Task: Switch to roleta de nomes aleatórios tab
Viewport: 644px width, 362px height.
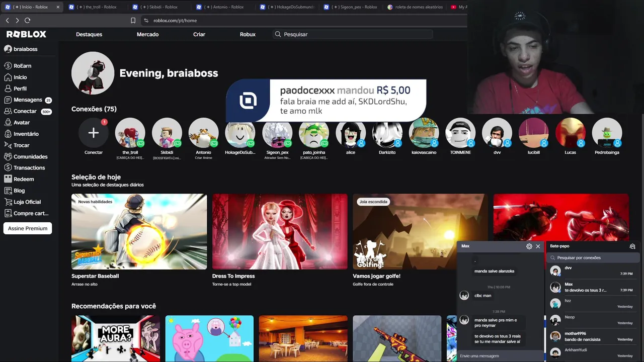Action: (x=416, y=7)
